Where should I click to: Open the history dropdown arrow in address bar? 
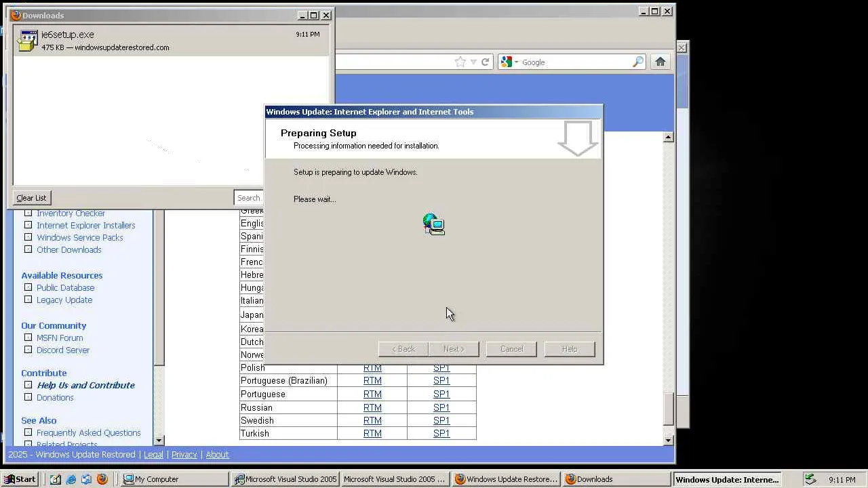tap(473, 62)
